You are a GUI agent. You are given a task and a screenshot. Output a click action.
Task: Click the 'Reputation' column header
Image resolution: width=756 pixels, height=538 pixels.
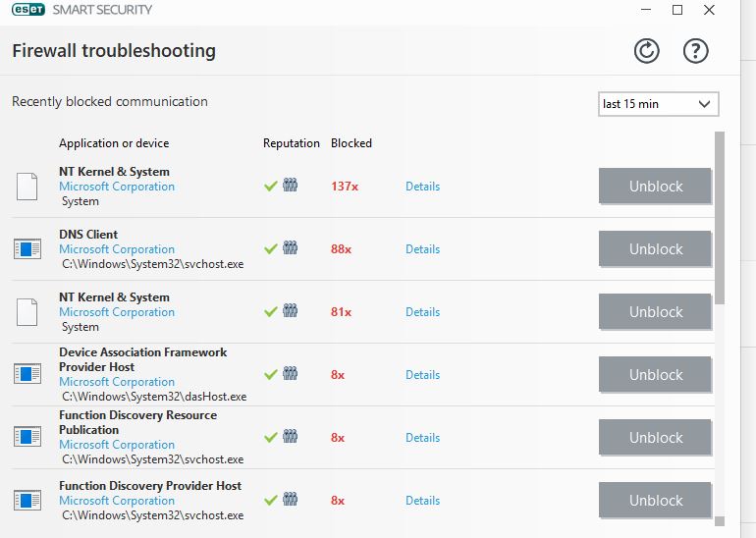pos(292,143)
